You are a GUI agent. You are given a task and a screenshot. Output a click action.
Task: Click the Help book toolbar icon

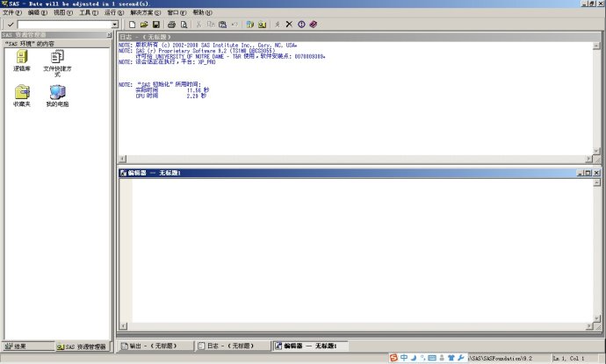coord(314,25)
